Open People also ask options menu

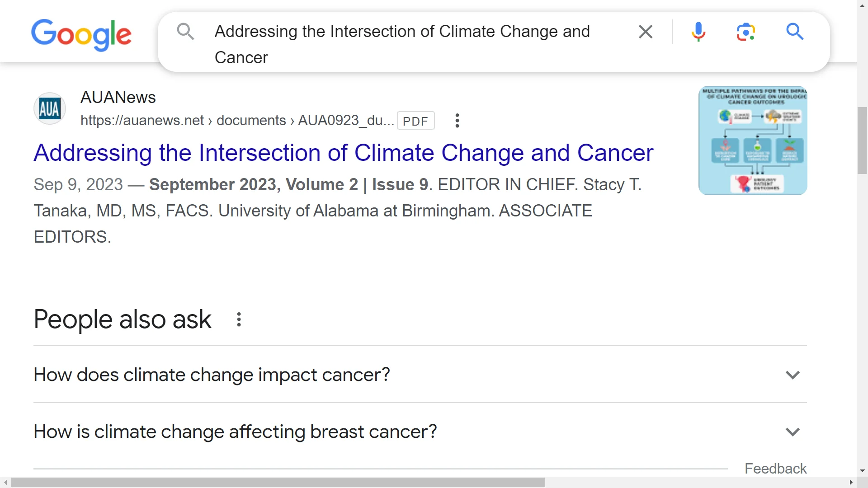[x=239, y=319]
